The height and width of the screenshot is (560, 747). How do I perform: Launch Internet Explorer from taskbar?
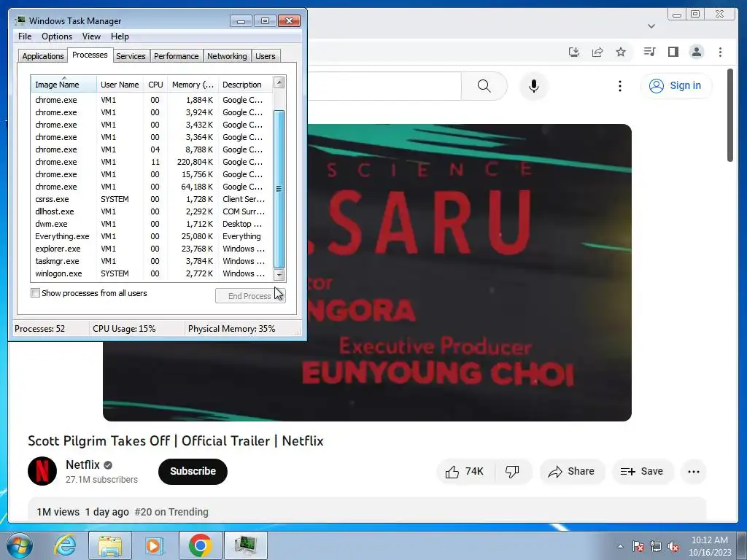[x=65, y=545]
